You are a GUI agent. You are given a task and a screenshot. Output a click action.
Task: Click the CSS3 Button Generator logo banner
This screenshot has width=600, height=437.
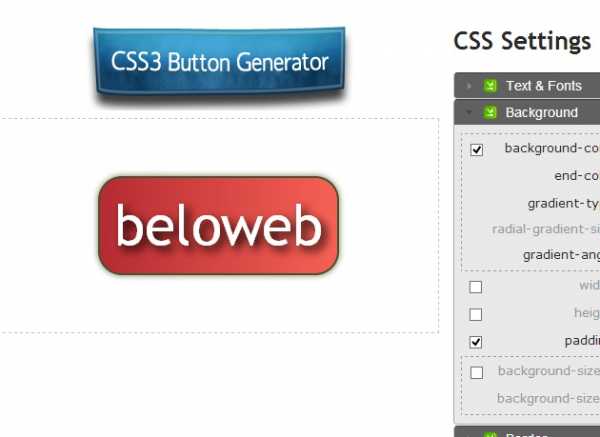[219, 61]
